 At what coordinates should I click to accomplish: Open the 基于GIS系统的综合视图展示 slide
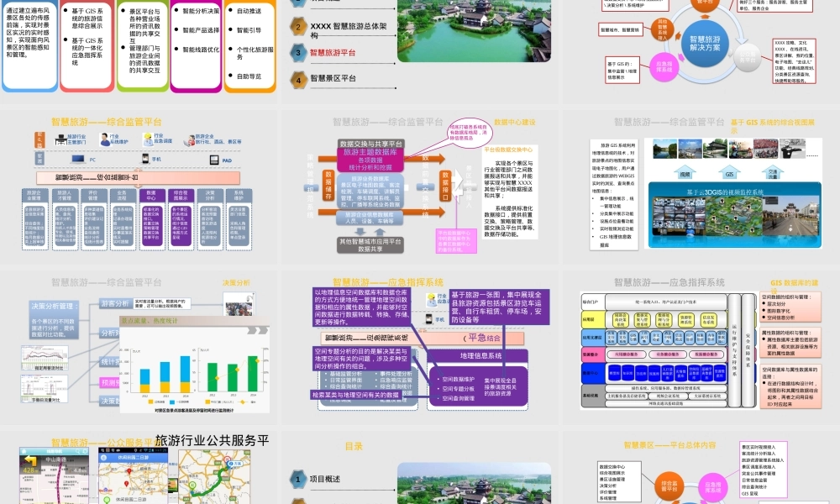(701, 186)
